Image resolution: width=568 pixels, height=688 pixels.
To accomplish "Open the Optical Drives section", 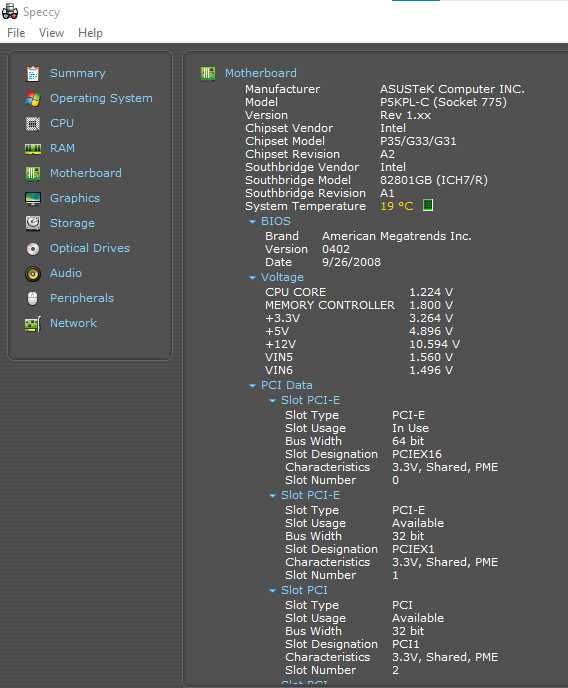I will click(x=89, y=248).
